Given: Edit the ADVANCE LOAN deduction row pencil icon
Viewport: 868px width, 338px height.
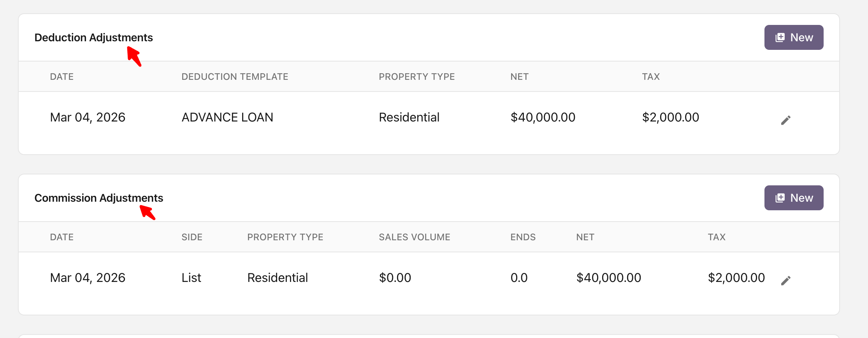Looking at the screenshot, I should point(785,120).
